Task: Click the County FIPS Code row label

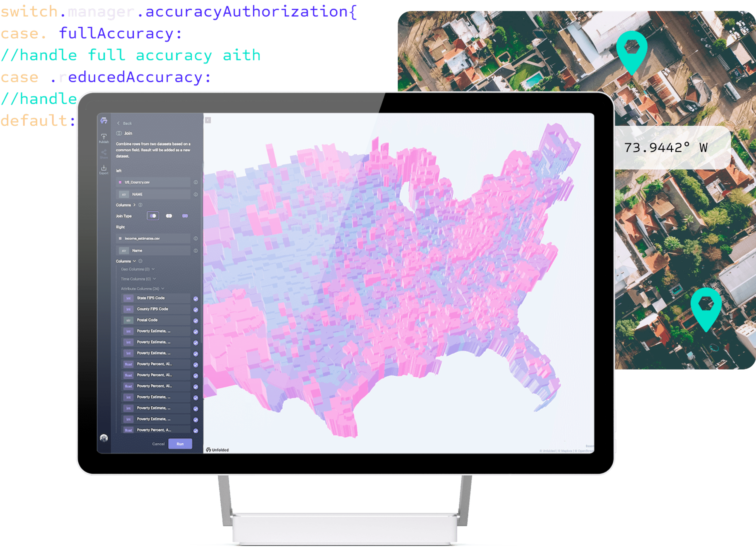Action: pyautogui.click(x=152, y=309)
